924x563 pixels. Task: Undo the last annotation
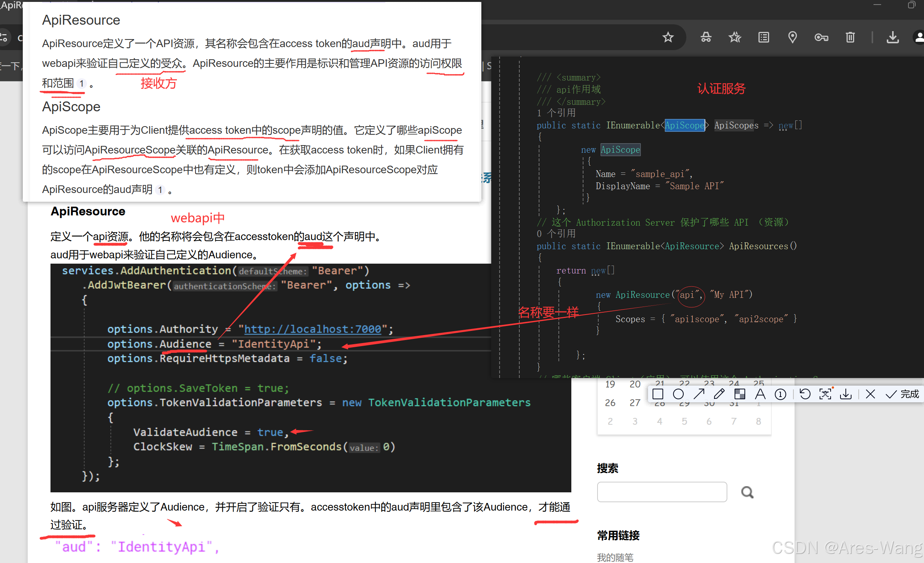click(805, 394)
